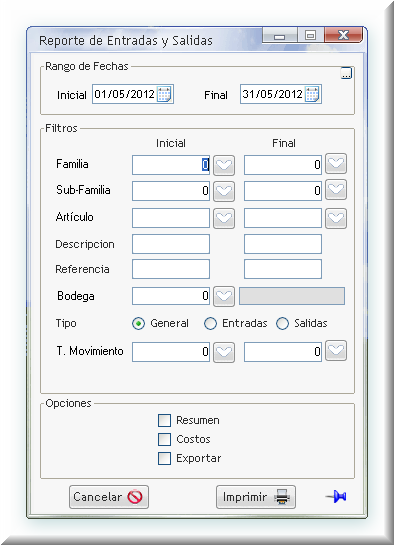This screenshot has width=394, height=545.
Task: Click the Artículo Final input field
Action: point(283,218)
